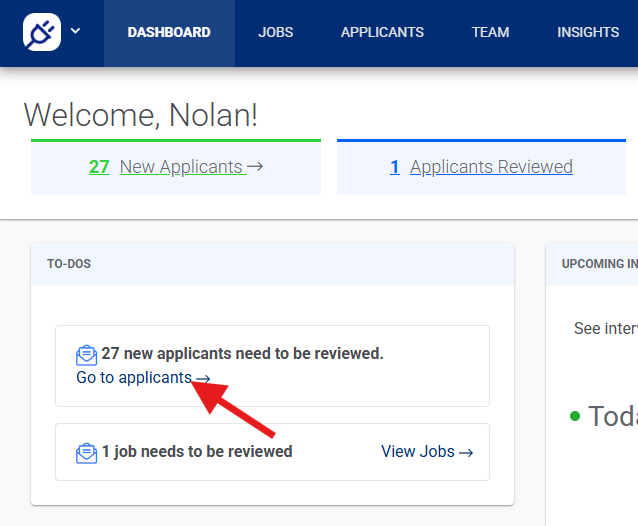Click envelope icon beside 27 new applicants

(x=87, y=355)
